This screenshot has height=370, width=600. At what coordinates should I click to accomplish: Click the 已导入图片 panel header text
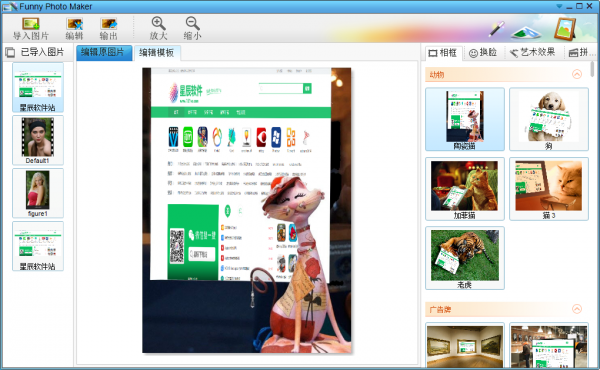[x=42, y=52]
